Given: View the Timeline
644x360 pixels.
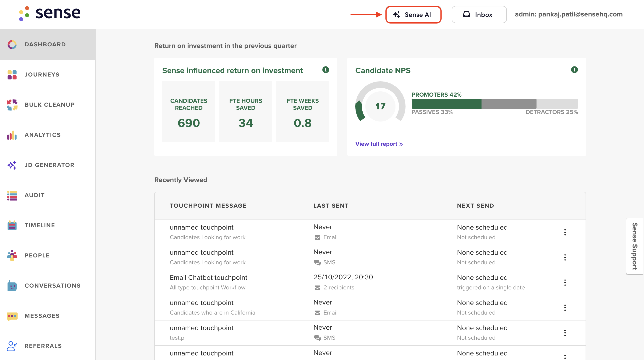Looking at the screenshot, I should 39,225.
